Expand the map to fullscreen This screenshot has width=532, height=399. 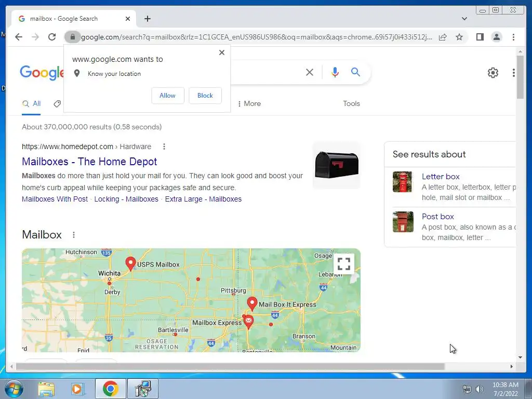click(344, 263)
